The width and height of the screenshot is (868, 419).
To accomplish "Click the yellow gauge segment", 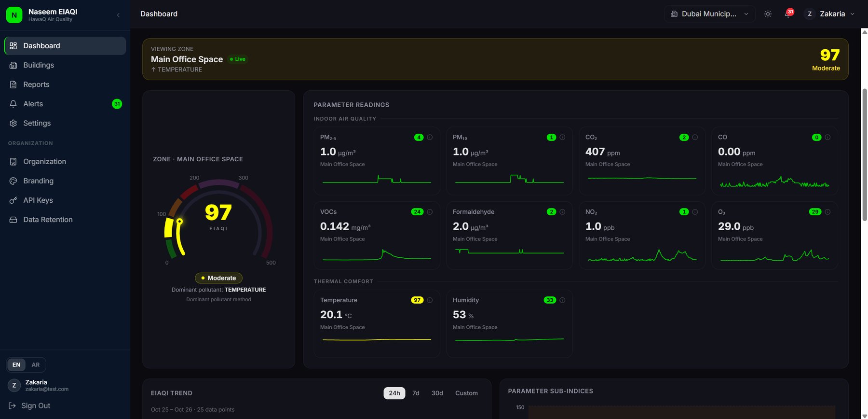I will tap(168, 228).
